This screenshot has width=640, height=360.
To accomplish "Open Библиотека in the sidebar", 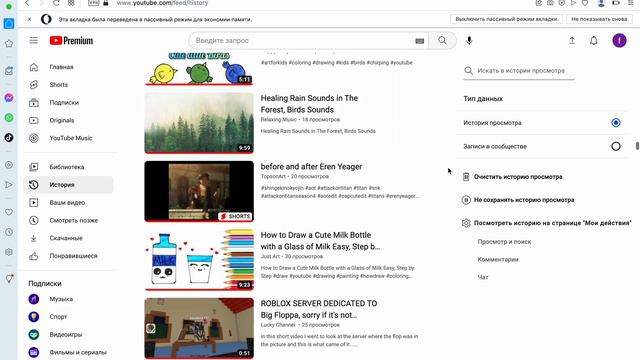I will [68, 167].
